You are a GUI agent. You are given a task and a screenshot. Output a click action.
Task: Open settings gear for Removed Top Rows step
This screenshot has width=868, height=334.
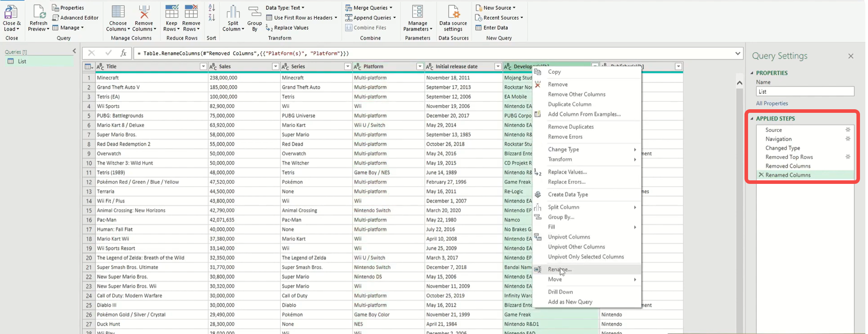tap(848, 157)
